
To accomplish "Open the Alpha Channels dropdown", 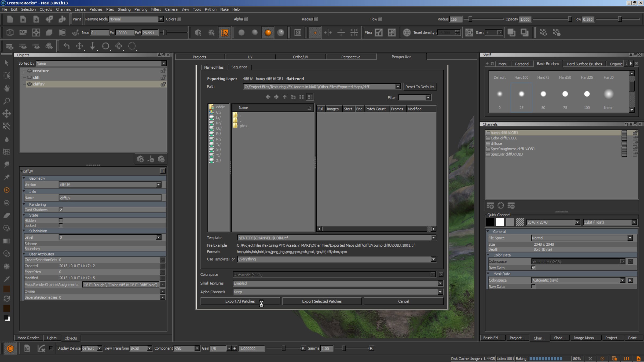I will [x=440, y=292].
